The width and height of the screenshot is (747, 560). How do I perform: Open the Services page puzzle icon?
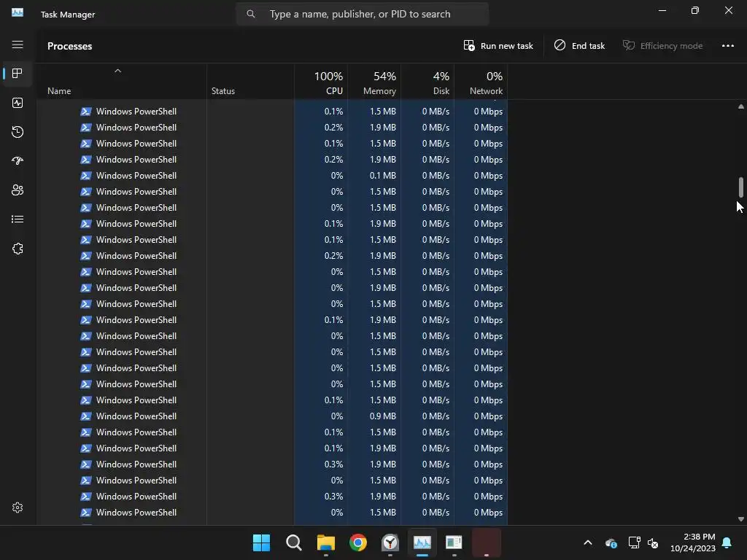click(18, 249)
